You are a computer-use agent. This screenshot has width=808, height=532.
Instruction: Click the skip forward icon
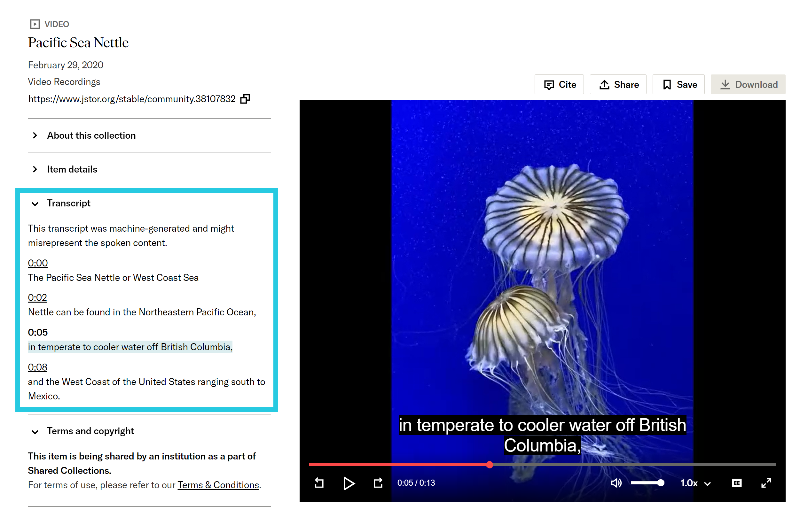(x=378, y=483)
